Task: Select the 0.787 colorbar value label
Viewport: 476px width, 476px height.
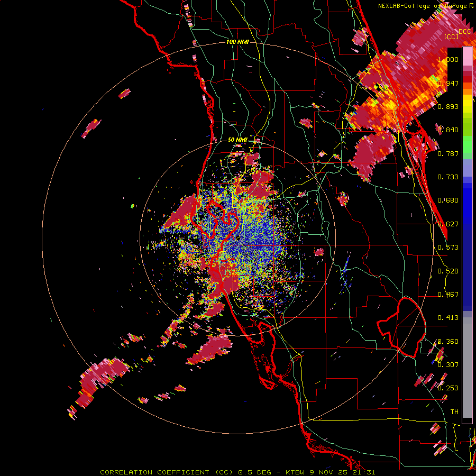Action: tap(448, 153)
